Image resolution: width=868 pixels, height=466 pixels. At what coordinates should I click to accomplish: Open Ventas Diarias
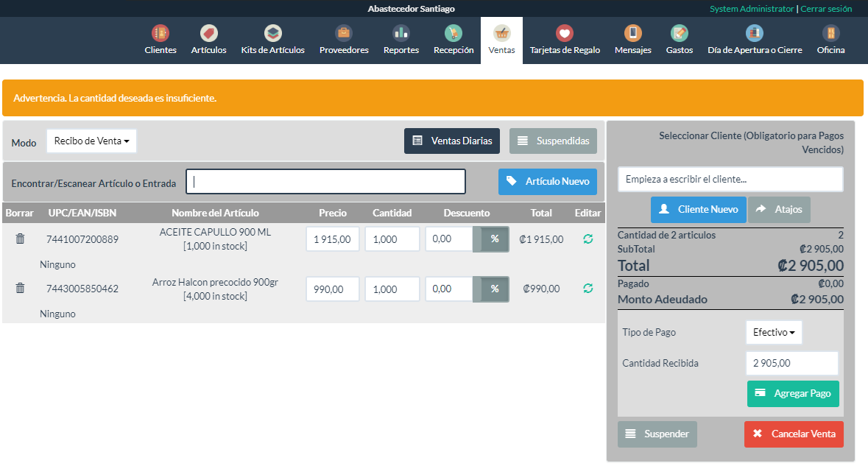(x=452, y=141)
